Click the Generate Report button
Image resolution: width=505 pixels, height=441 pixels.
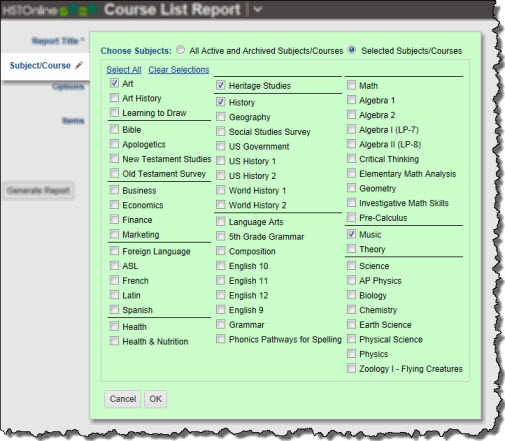39,191
